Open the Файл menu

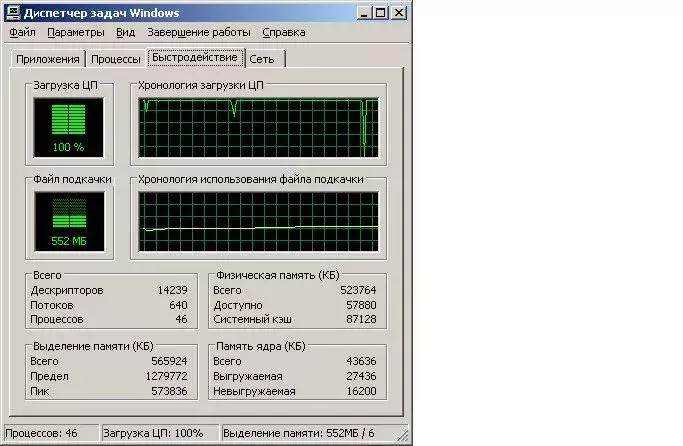tap(22, 33)
